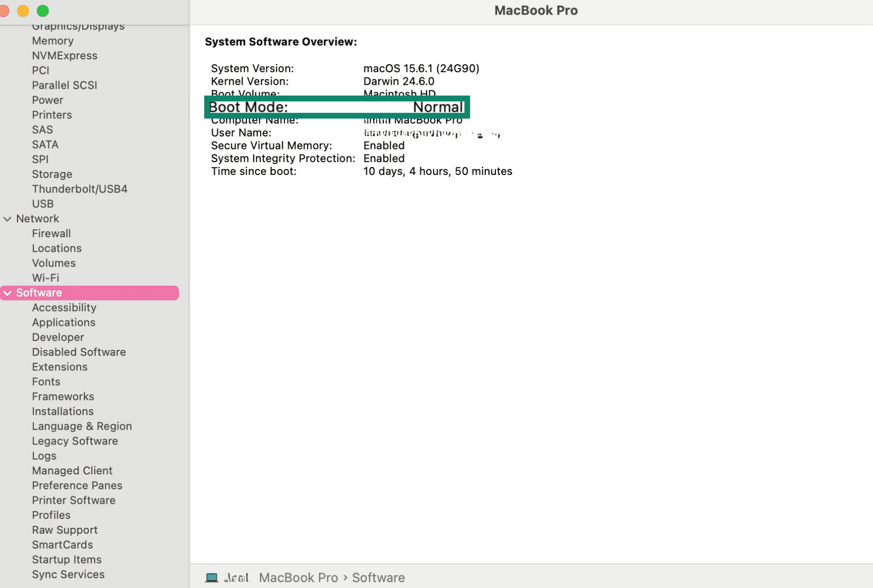The width and height of the screenshot is (873, 588).
Task: Open Applications under Software
Action: point(64,322)
